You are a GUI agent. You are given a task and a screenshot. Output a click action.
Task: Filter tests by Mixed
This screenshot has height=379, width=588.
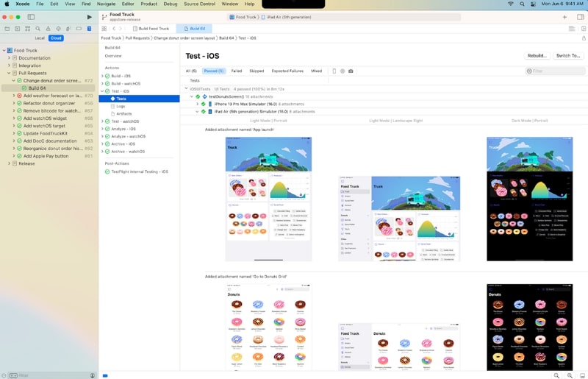pos(317,71)
